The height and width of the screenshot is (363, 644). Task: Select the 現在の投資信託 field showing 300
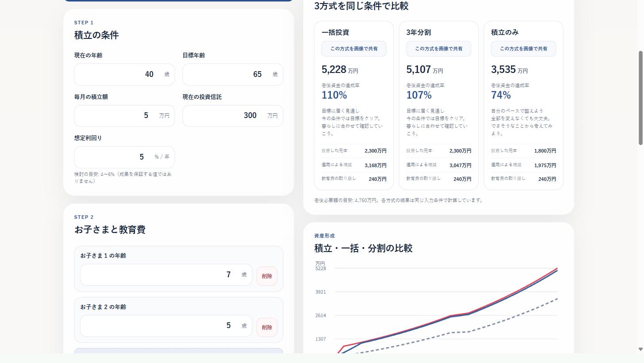(x=233, y=116)
